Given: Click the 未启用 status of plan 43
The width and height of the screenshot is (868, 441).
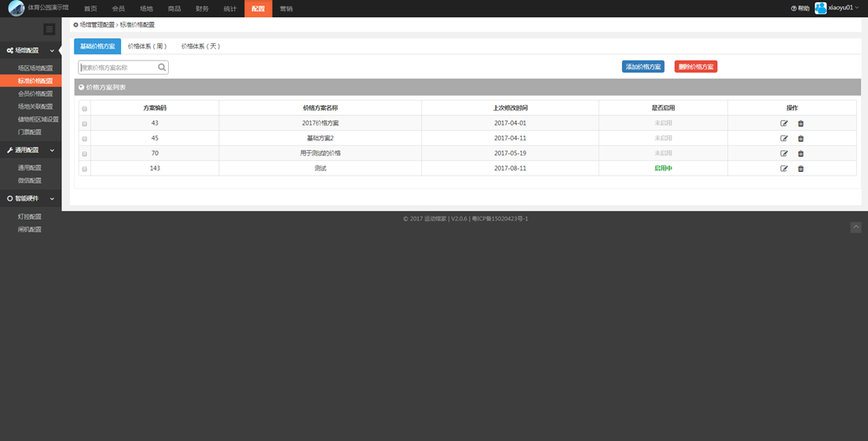Looking at the screenshot, I should coord(663,123).
